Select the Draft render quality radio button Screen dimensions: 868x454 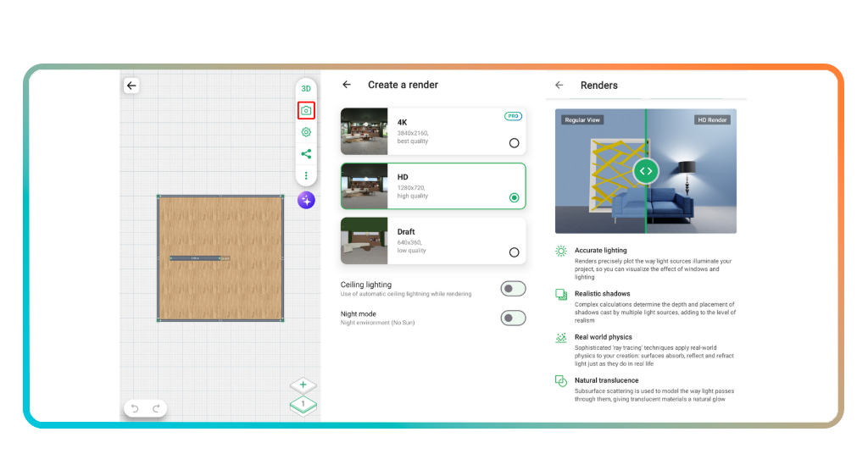point(515,252)
